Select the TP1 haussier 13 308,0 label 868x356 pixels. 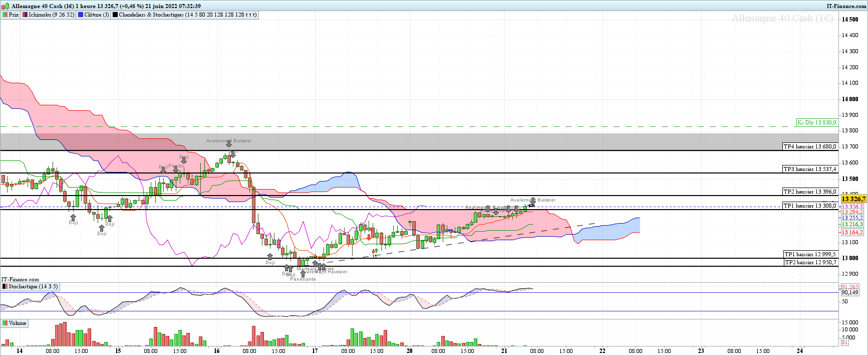point(810,206)
